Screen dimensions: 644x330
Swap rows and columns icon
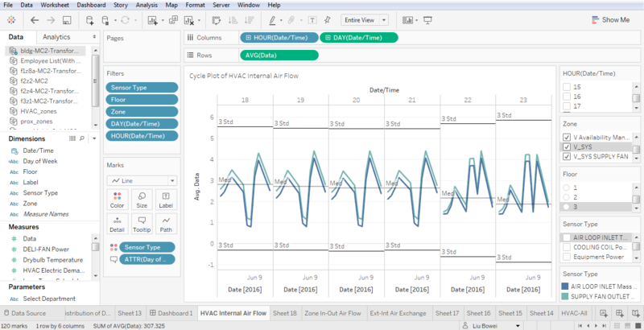pos(216,20)
